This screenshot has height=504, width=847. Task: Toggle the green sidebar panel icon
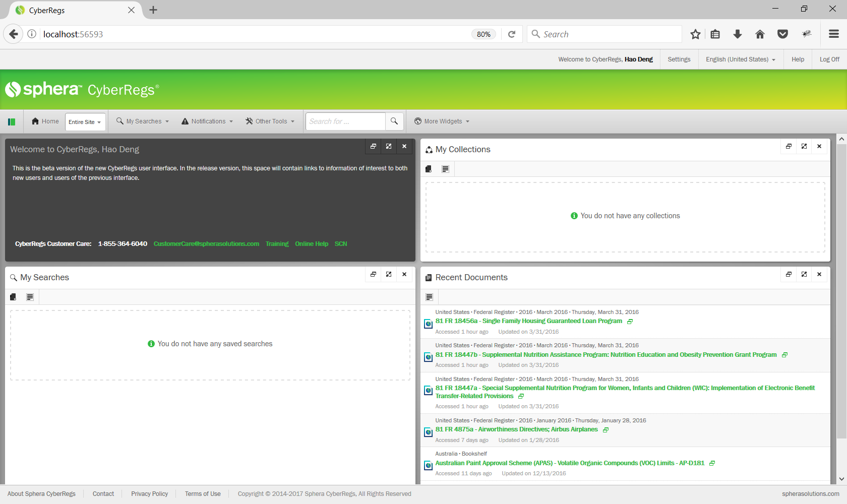coord(12,121)
